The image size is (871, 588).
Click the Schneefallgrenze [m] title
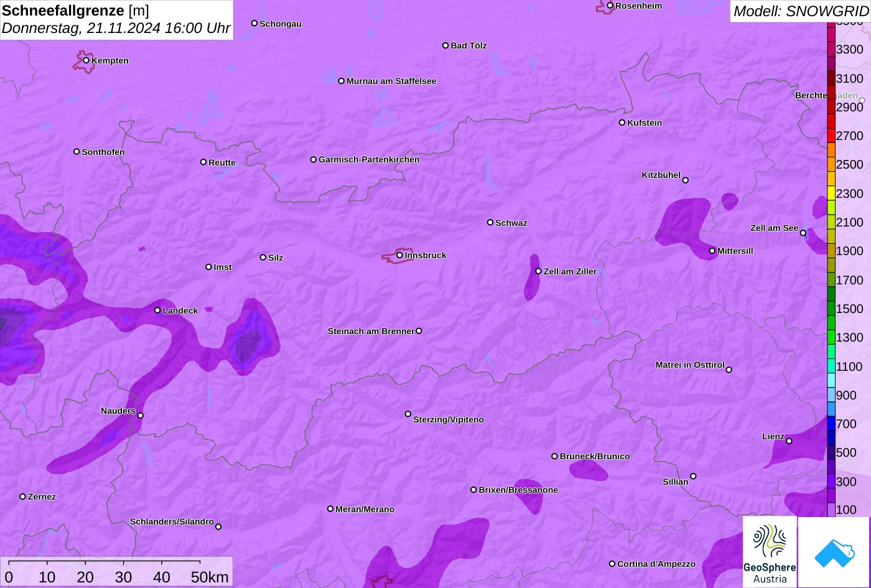pos(75,11)
